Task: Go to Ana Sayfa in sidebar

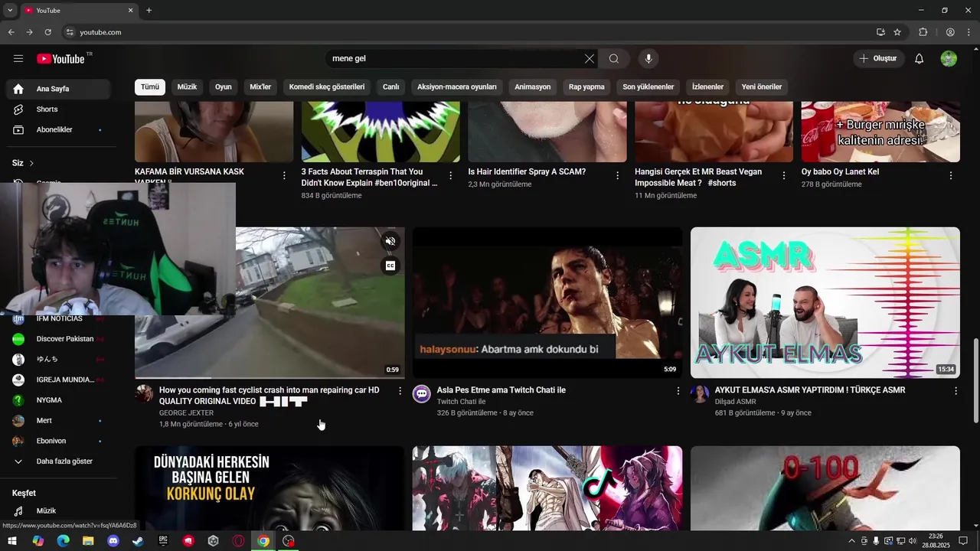Action: coord(58,89)
